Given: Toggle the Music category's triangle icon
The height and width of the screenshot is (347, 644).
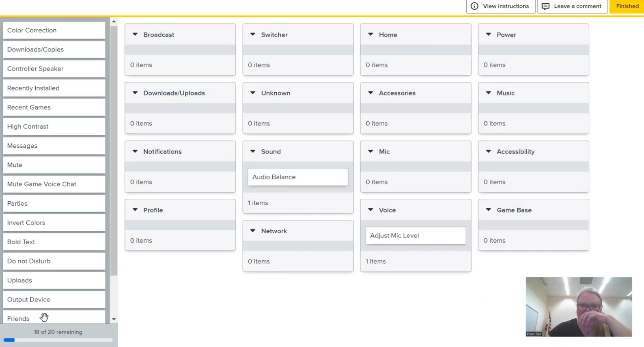Looking at the screenshot, I should (x=489, y=93).
